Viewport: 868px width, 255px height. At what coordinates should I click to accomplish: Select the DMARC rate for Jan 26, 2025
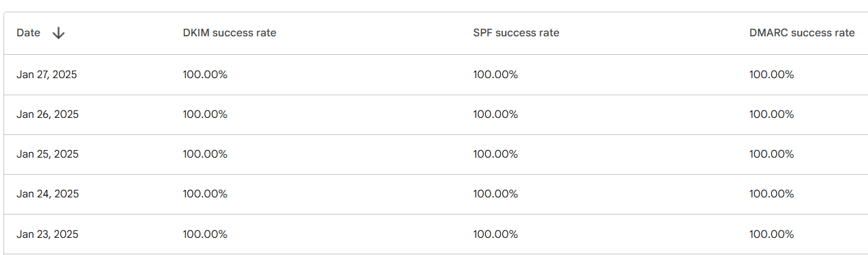coord(772,114)
